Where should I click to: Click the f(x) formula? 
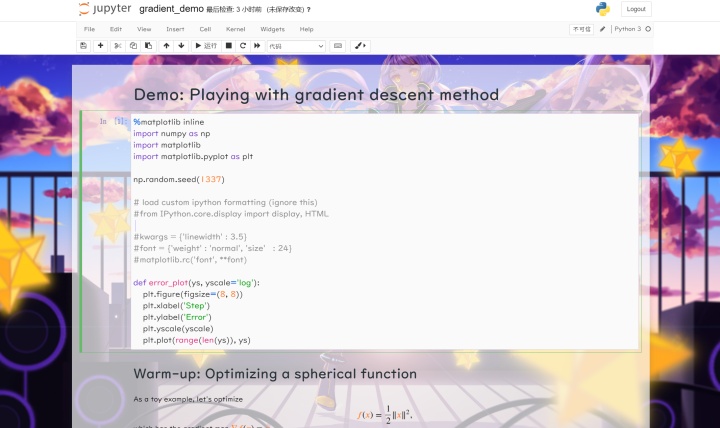tap(385, 415)
